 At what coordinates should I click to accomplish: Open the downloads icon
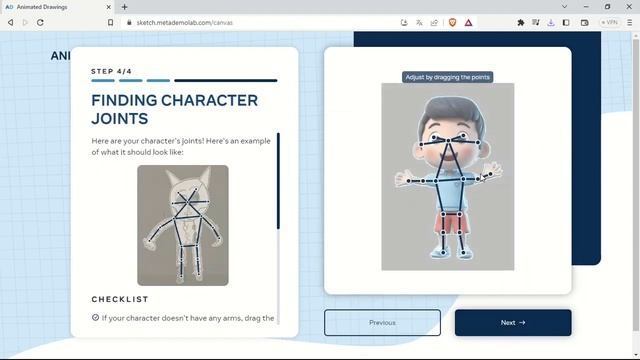[x=551, y=22]
